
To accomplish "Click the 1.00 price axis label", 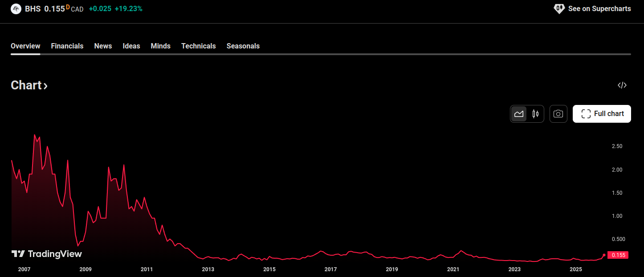I will [617, 216].
